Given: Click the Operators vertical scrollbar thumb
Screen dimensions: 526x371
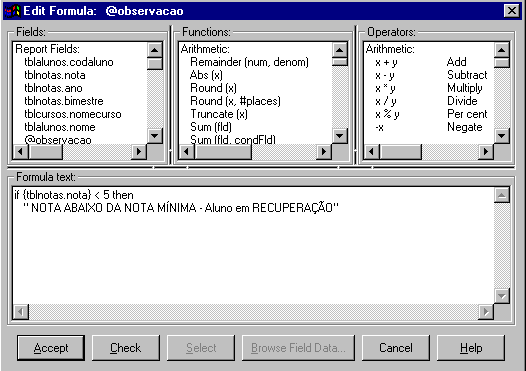Looking at the screenshot, I should pos(502,63).
